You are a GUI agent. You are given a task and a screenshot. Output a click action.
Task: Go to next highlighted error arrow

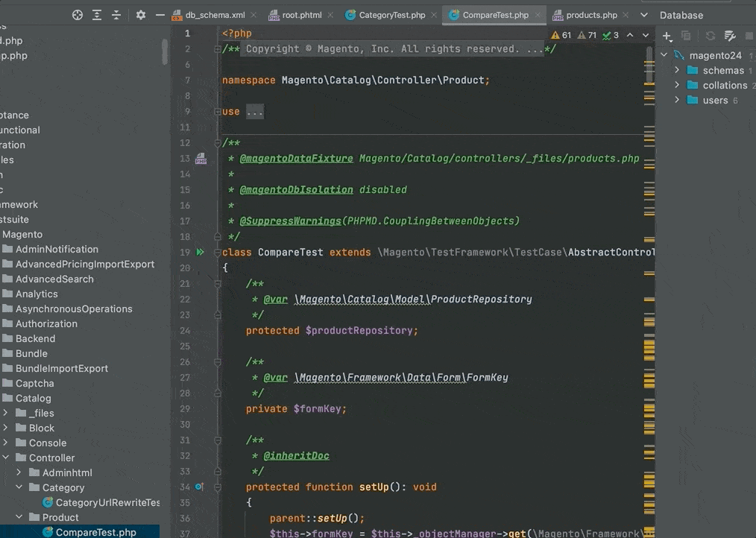646,35
